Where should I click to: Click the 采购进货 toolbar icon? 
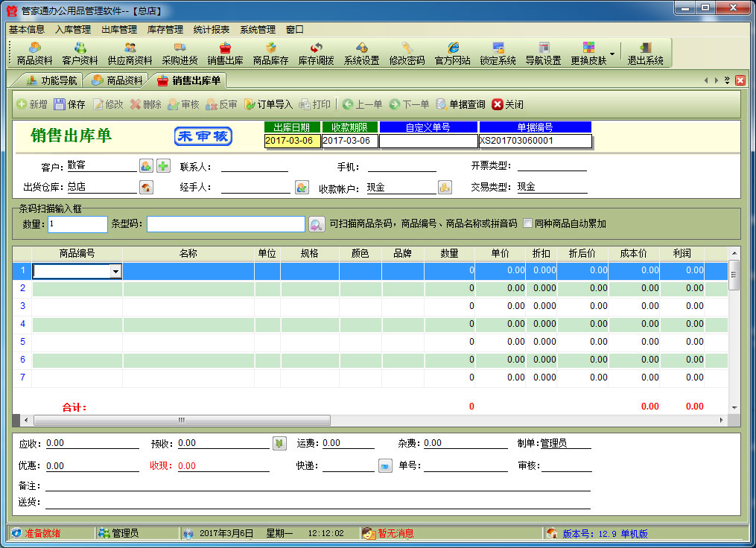[x=180, y=54]
